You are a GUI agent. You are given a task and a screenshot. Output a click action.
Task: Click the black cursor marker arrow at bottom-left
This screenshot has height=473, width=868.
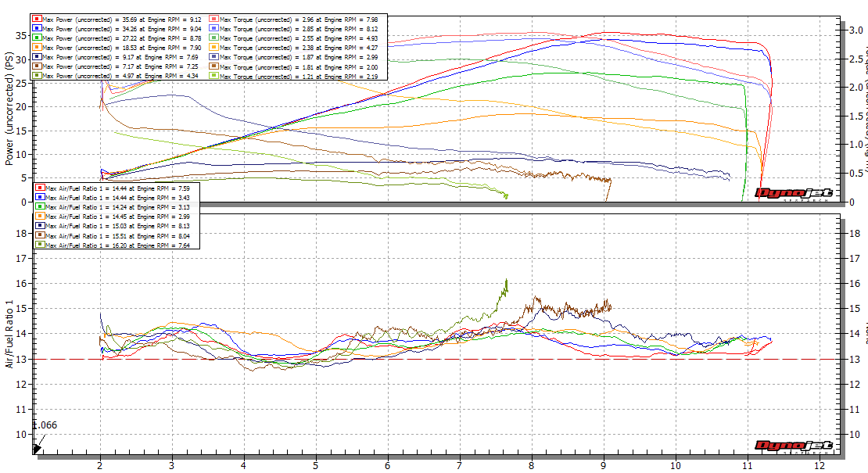click(x=38, y=449)
